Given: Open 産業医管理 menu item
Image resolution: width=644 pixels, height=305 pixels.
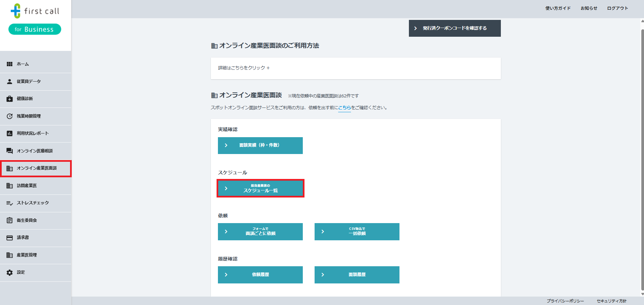Looking at the screenshot, I should tap(36, 255).
